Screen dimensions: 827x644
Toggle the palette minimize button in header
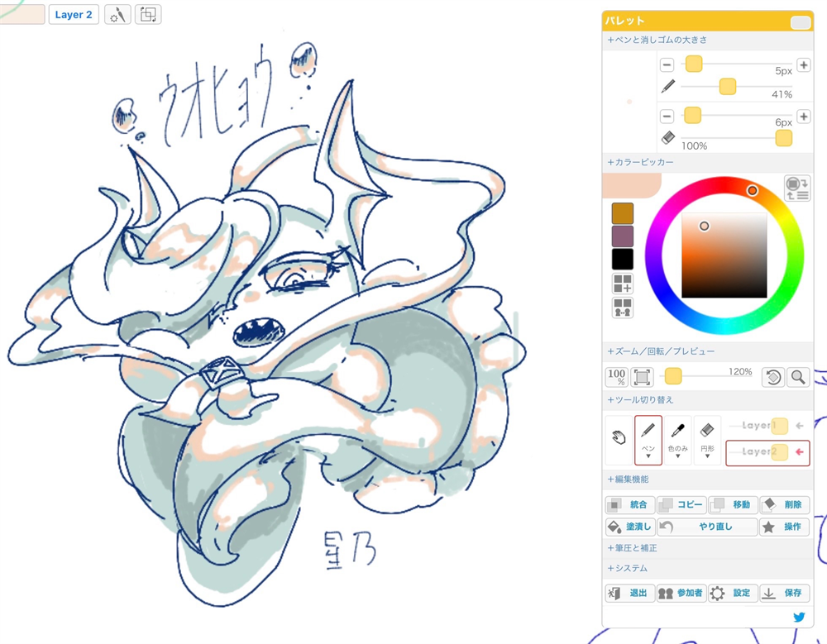(800, 22)
